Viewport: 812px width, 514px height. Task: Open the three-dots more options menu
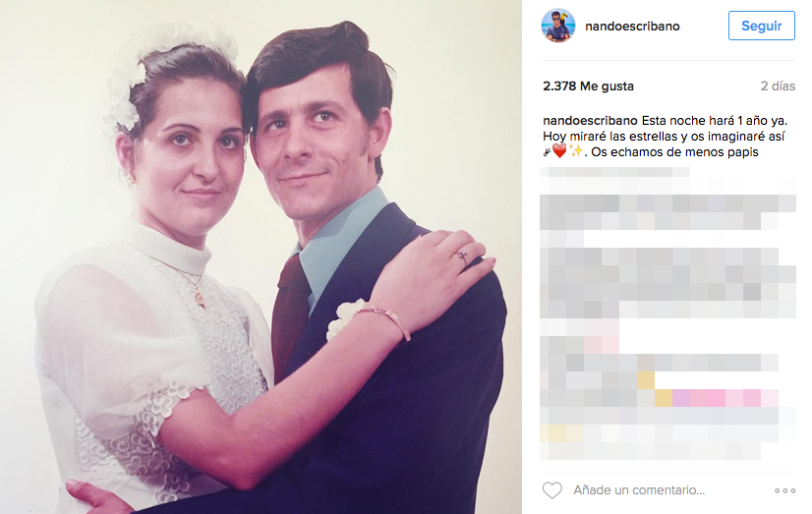784,490
